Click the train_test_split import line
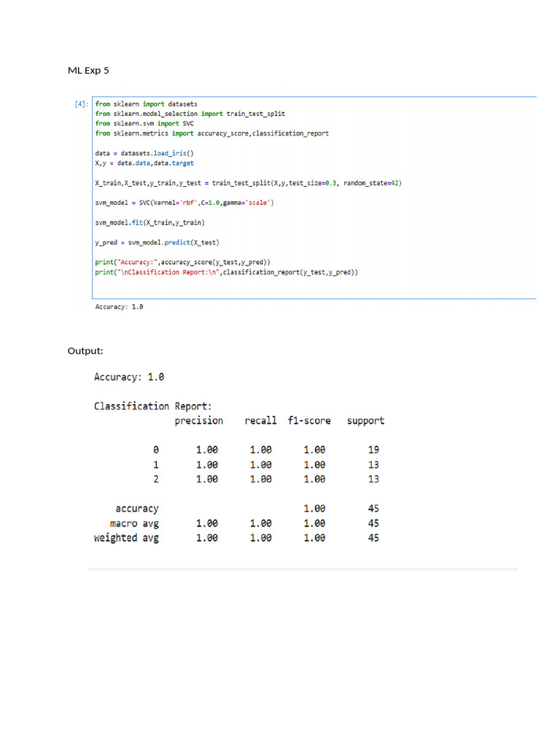 [x=190, y=114]
